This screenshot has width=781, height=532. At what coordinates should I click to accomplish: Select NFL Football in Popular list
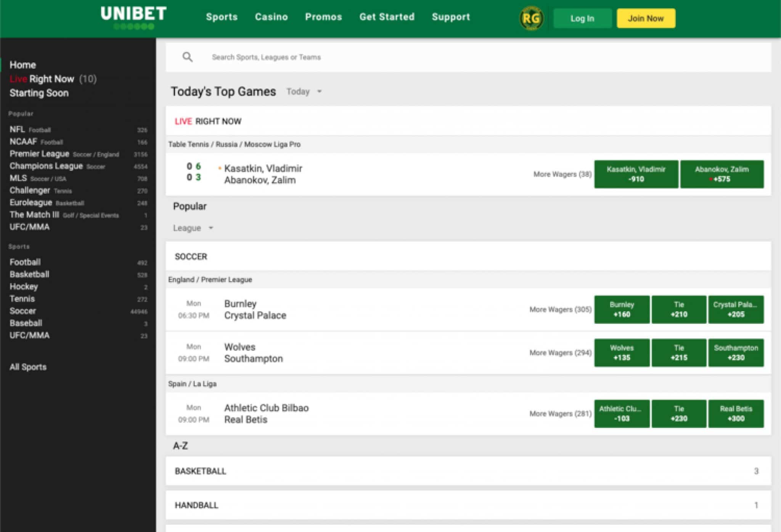pos(78,130)
